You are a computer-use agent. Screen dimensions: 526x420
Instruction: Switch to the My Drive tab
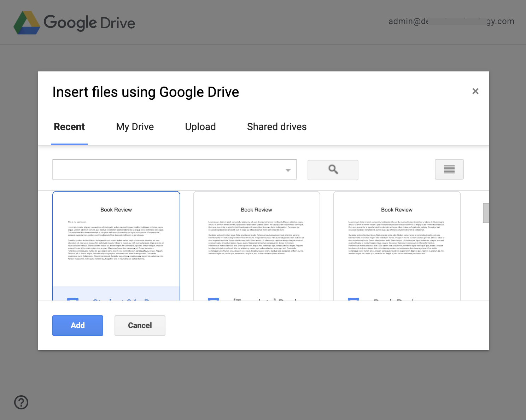tap(135, 127)
